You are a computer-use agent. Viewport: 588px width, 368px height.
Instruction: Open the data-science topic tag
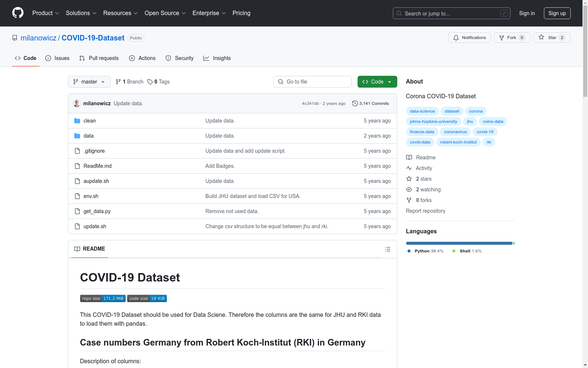click(422, 111)
